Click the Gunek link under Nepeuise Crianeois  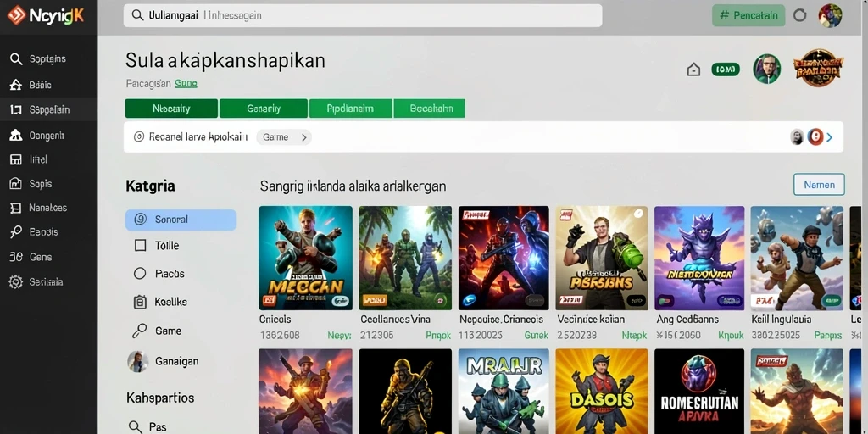536,336
